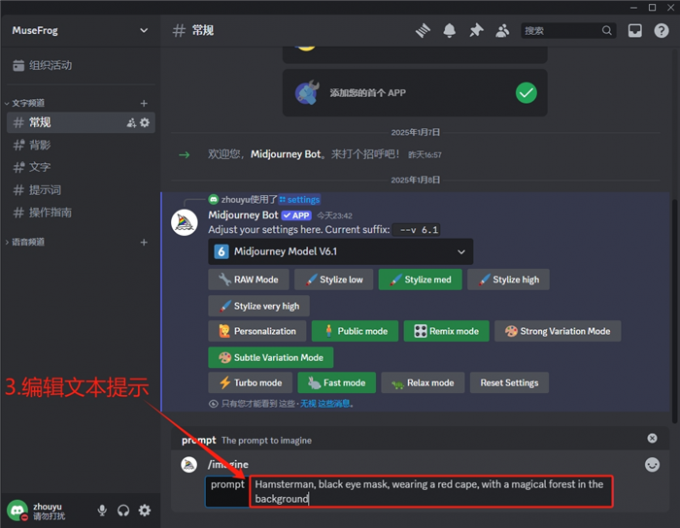Screen dimensions: 680x528
Task: Open notification settings bell icon
Action: tap(449, 30)
